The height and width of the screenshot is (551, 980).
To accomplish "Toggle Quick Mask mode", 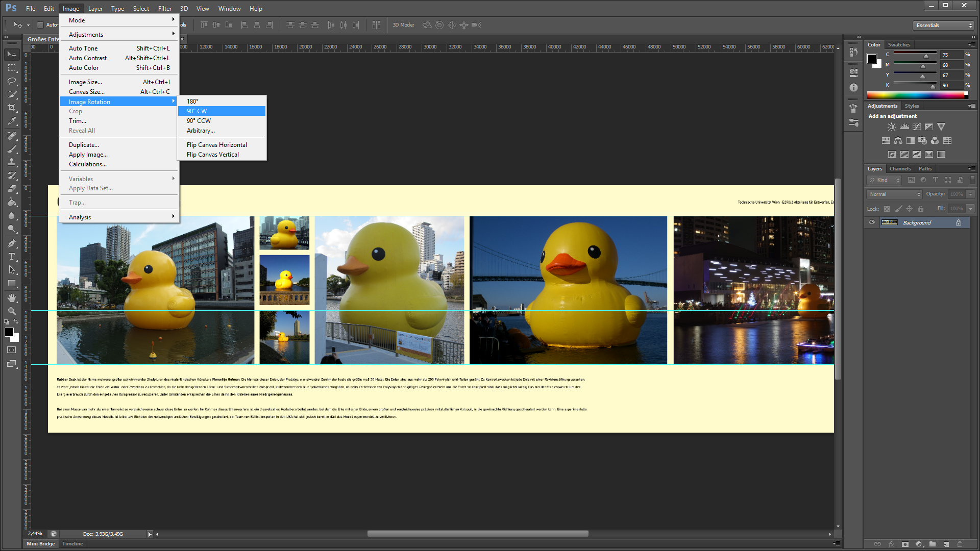I will point(12,350).
